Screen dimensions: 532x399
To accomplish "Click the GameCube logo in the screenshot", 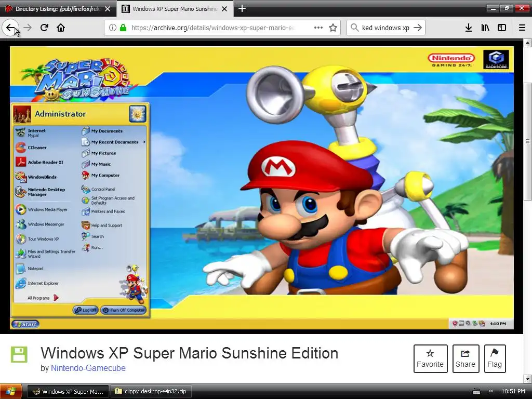I will [496, 59].
